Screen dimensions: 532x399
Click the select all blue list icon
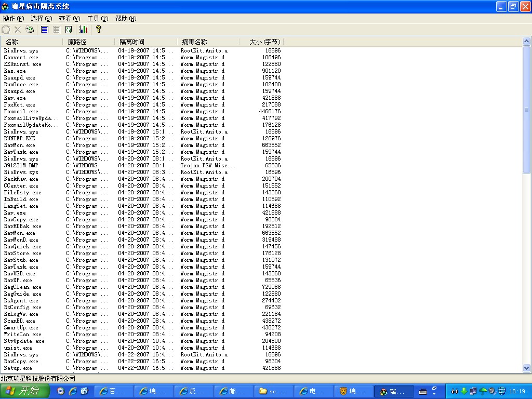click(45, 30)
